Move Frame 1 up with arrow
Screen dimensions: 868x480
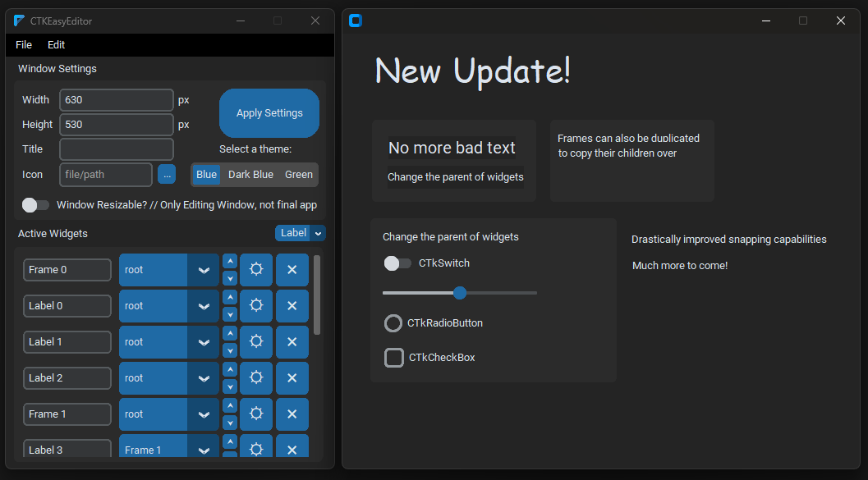[x=230, y=405]
